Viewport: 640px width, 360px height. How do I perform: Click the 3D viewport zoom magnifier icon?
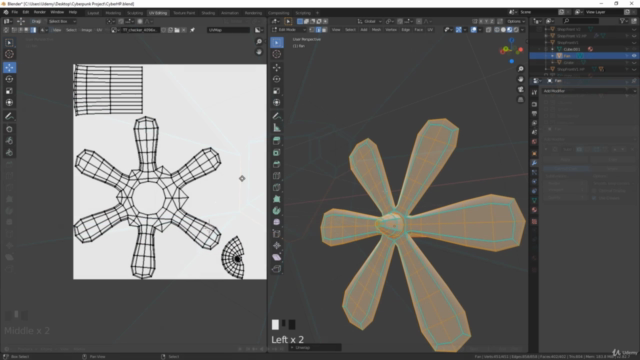(x=520, y=69)
